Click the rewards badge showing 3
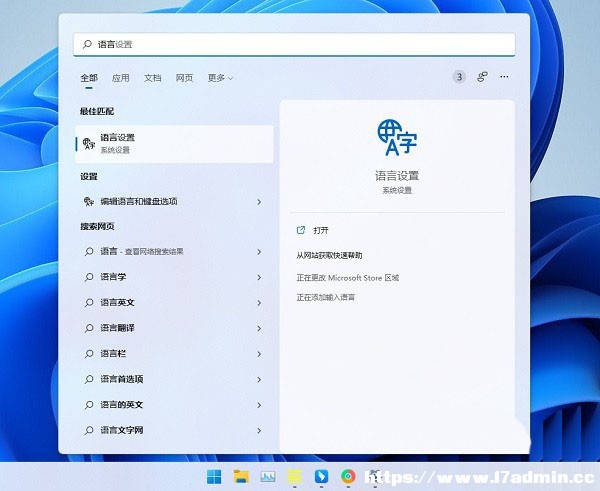Viewport: 600px width, 491px height. pos(459,77)
